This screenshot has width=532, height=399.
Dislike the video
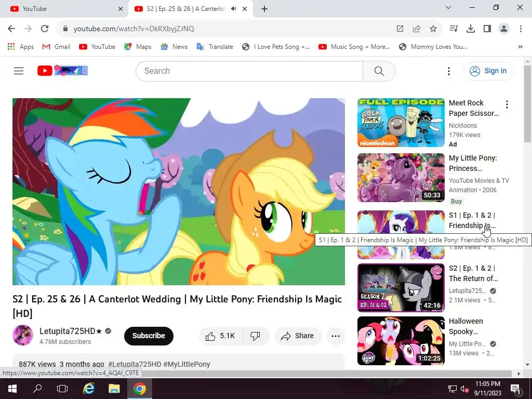(x=255, y=336)
